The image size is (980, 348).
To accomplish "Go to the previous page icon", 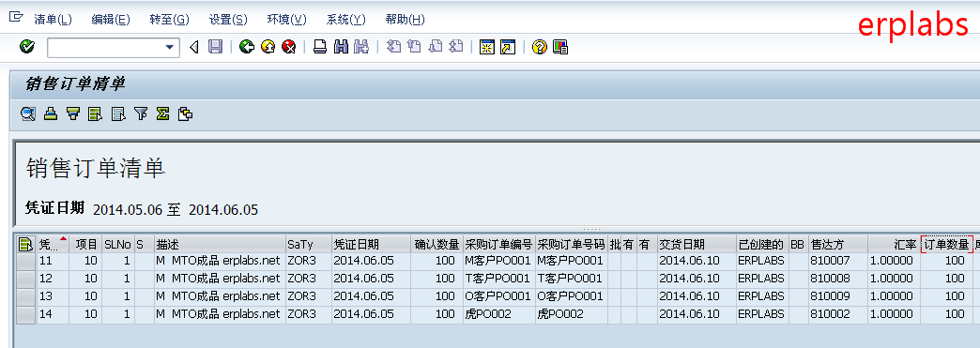I will (x=414, y=47).
